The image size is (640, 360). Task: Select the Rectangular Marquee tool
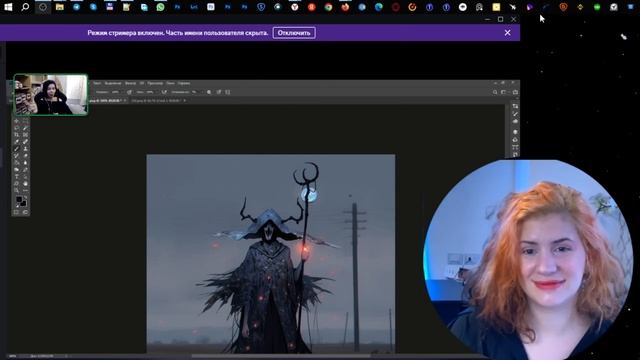pyautogui.click(x=25, y=121)
